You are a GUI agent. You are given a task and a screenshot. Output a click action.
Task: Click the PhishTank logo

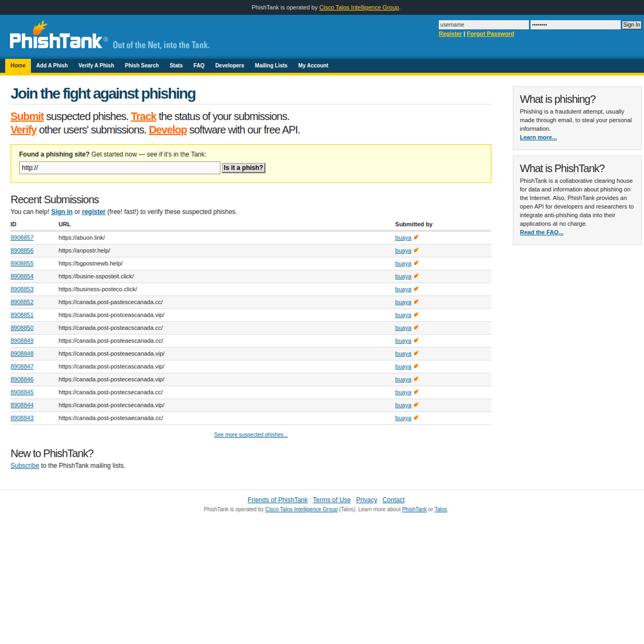click(x=59, y=35)
